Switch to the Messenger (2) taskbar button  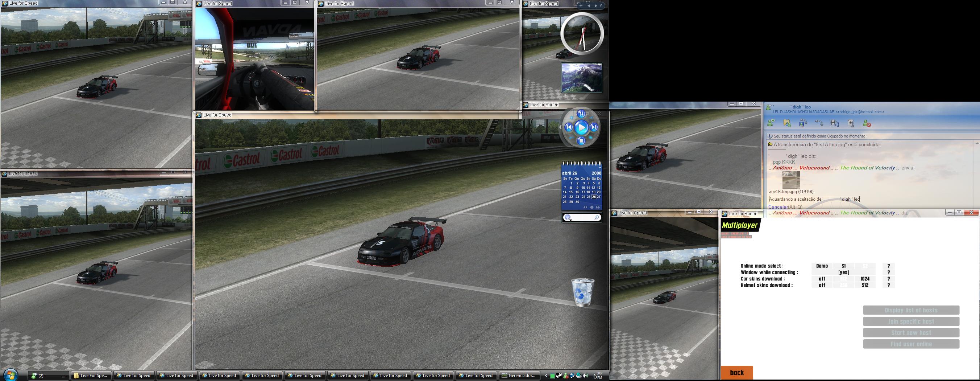(49, 376)
